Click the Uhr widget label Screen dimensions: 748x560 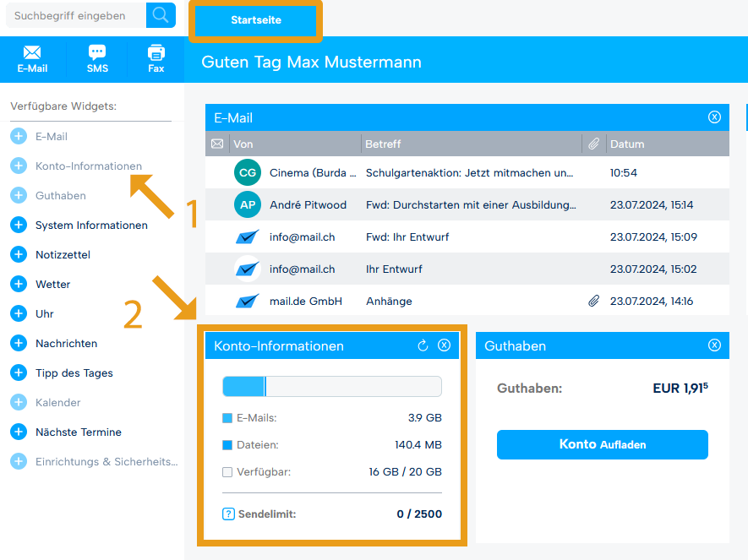[44, 313]
